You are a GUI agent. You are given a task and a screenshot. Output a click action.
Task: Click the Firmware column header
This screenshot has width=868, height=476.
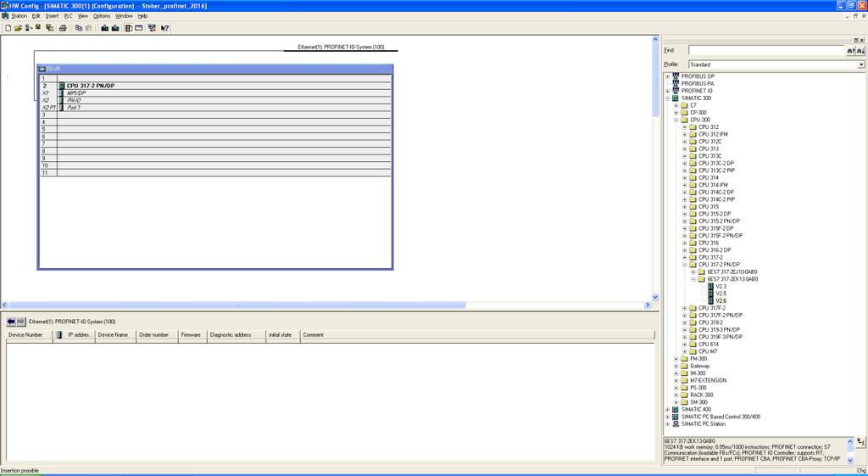click(192, 335)
